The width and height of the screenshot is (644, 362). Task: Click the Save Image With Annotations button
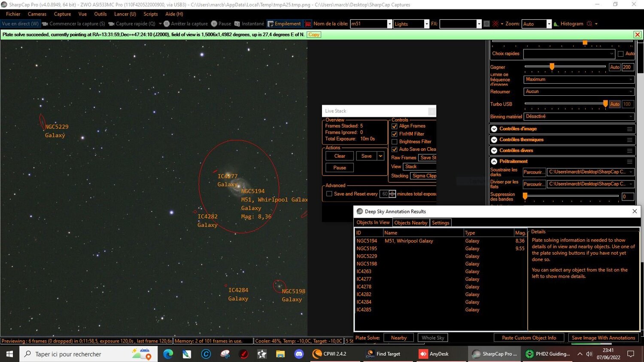click(603, 338)
